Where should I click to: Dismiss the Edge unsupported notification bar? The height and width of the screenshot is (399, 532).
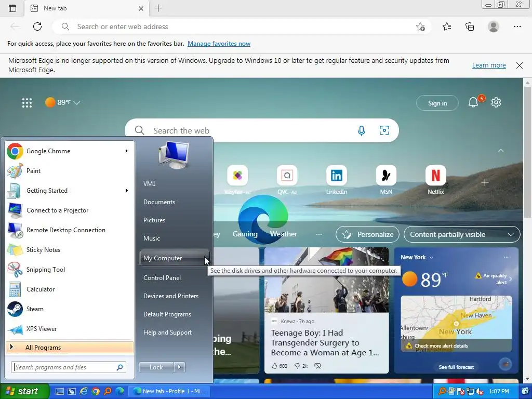click(520, 65)
